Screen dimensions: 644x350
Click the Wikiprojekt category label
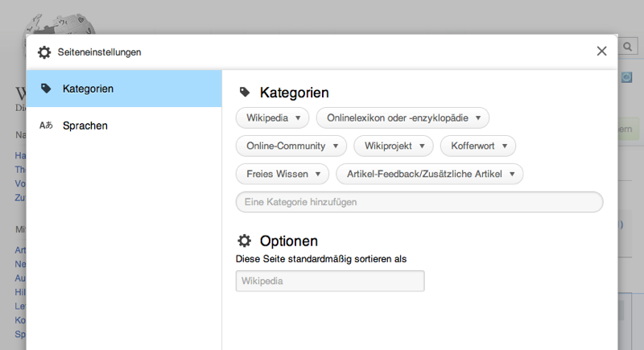[388, 146]
